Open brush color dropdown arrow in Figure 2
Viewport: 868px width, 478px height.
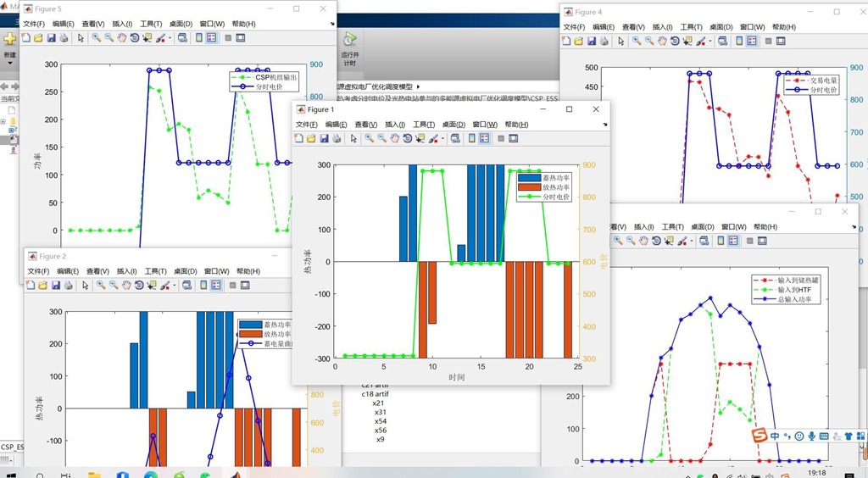pyautogui.click(x=174, y=286)
